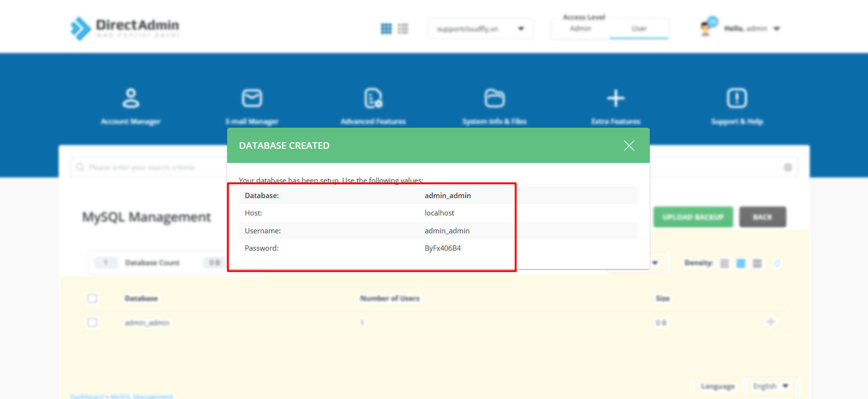The image size is (868, 399).
Task: Open Account Manager icon menu
Action: point(131,99)
